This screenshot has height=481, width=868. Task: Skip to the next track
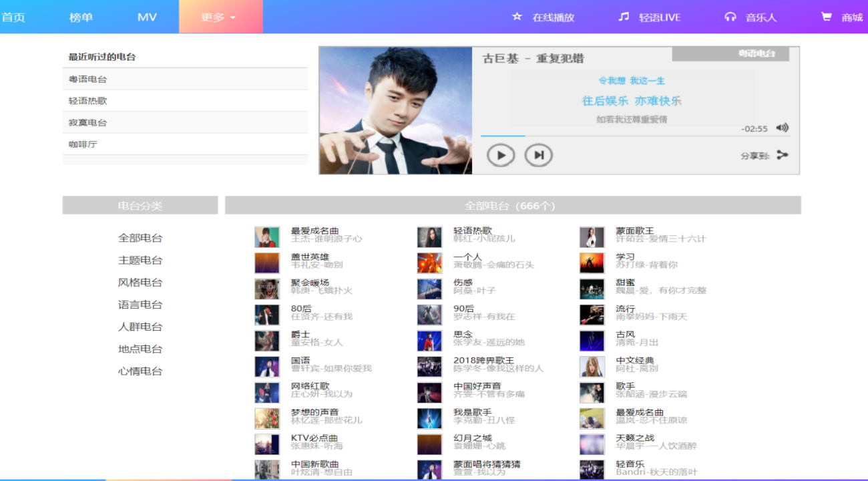[539, 156]
